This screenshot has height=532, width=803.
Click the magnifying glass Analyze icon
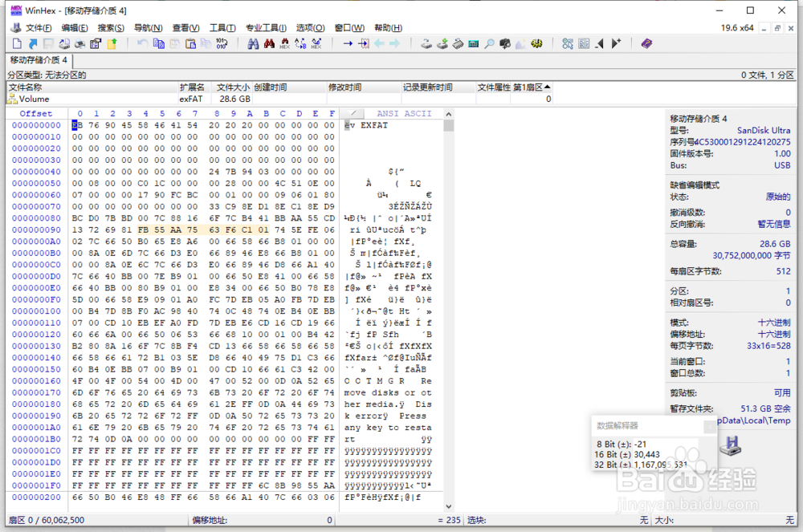pyautogui.click(x=490, y=44)
